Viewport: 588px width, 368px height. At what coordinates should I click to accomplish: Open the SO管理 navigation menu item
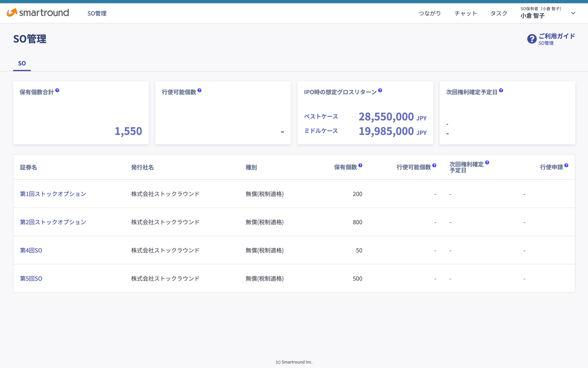pyautogui.click(x=97, y=13)
